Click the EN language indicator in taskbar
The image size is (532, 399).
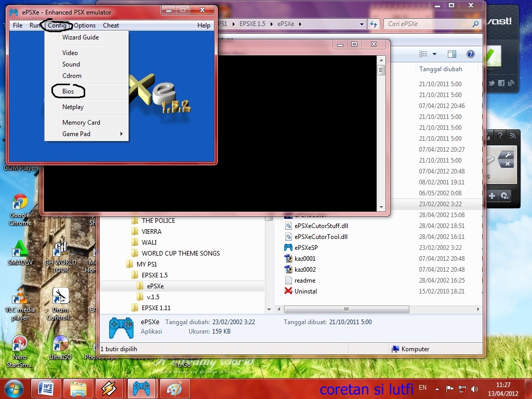(422, 388)
